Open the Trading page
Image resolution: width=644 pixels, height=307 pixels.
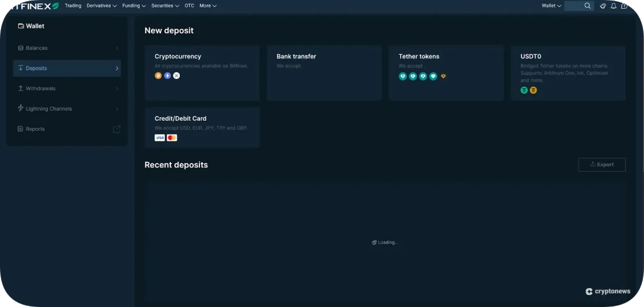[x=73, y=6]
